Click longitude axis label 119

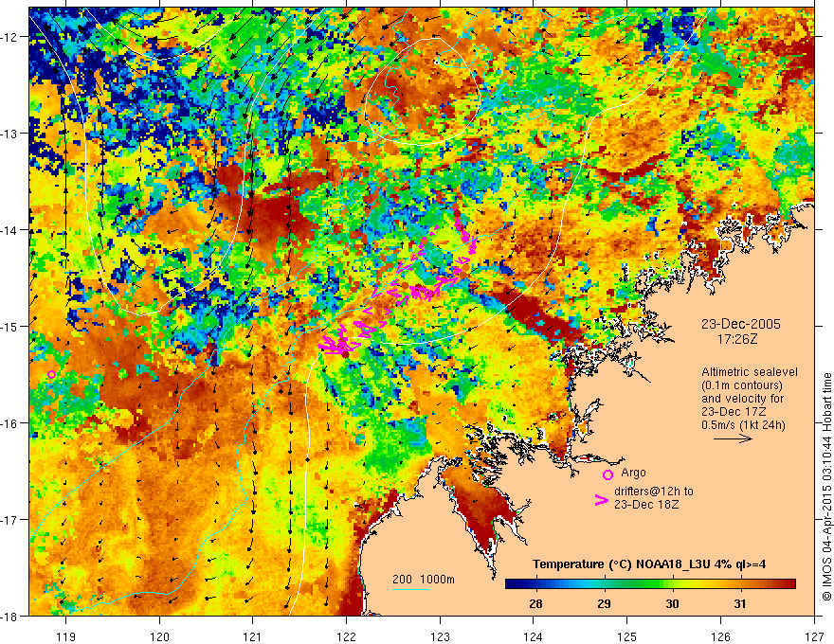pyautogui.click(x=66, y=636)
